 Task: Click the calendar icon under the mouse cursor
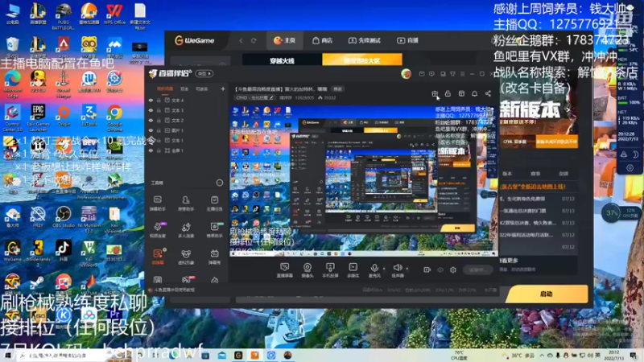pos(435,93)
